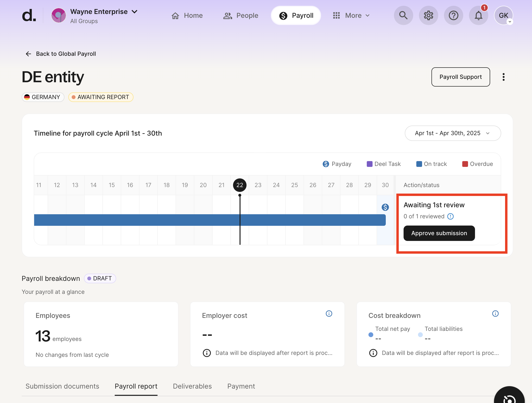
Task: Click Back to Global Payroll link
Action: (x=61, y=54)
